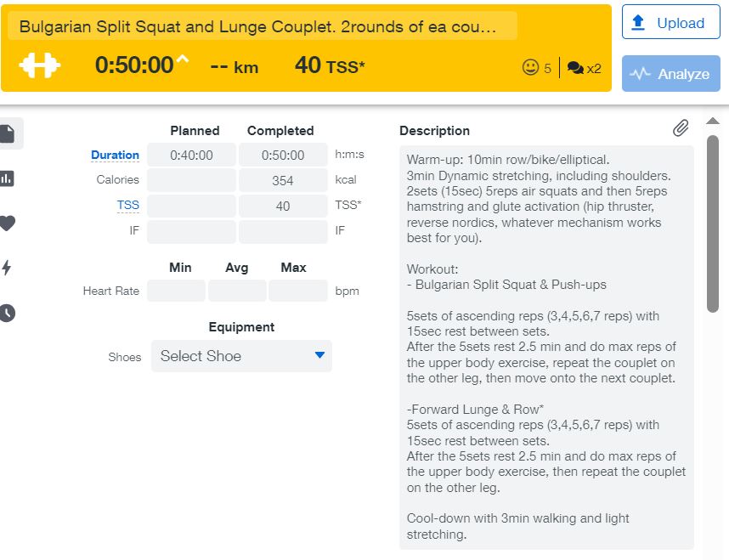This screenshot has width=729, height=560.
Task: Click the Duration link label
Action: [x=115, y=155]
